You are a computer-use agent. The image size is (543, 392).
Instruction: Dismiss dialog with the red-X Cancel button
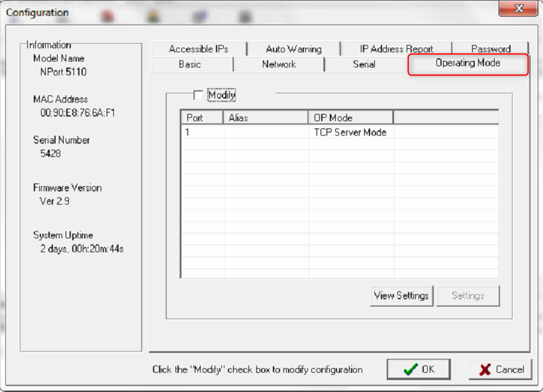[x=500, y=369]
